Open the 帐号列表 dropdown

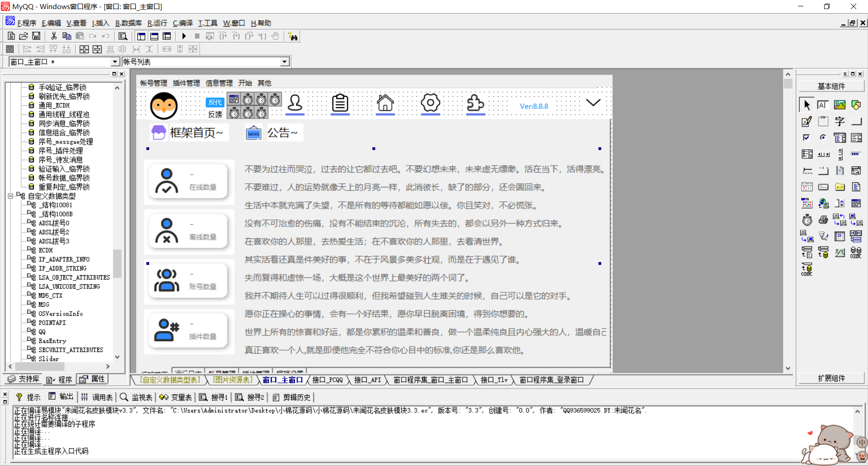pyautogui.click(x=284, y=62)
